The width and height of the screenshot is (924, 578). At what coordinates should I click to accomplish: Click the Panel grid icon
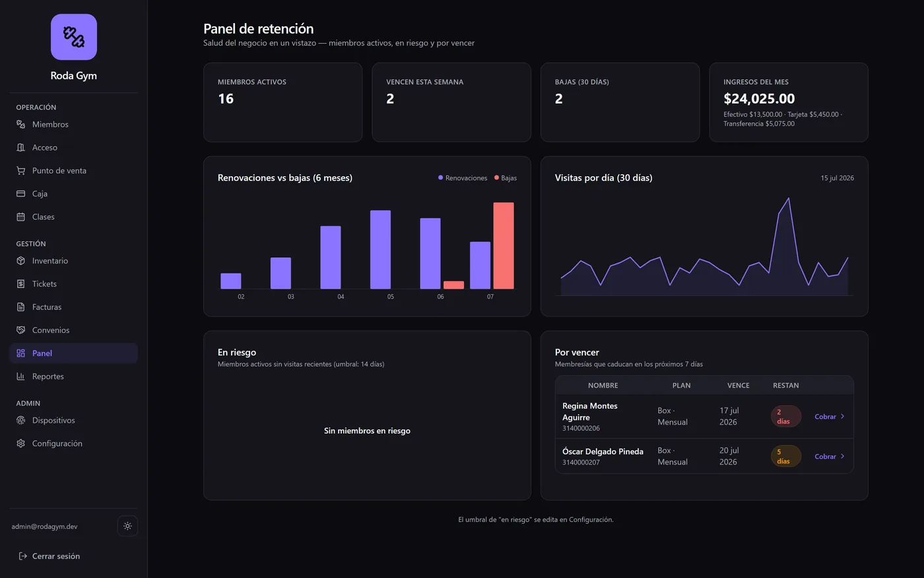(x=20, y=353)
